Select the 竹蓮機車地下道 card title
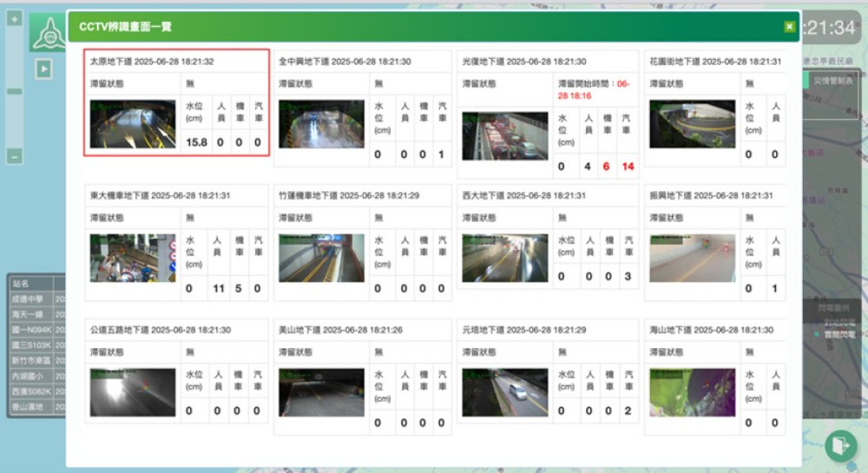The height and width of the screenshot is (473, 868). (349, 195)
